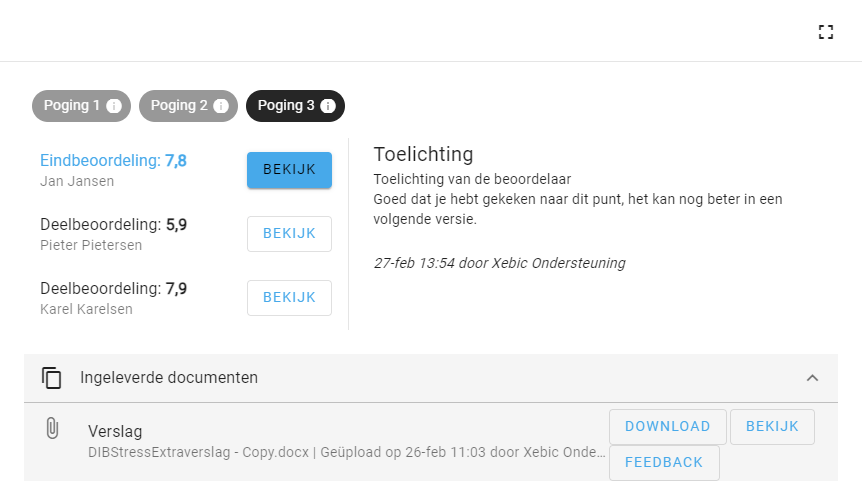Collapse the Ingeleverde documenten section with chevron

tap(812, 378)
